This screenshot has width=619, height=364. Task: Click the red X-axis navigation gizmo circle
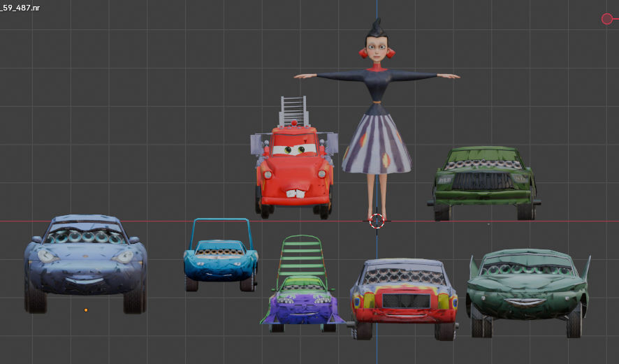pyautogui.click(x=606, y=19)
